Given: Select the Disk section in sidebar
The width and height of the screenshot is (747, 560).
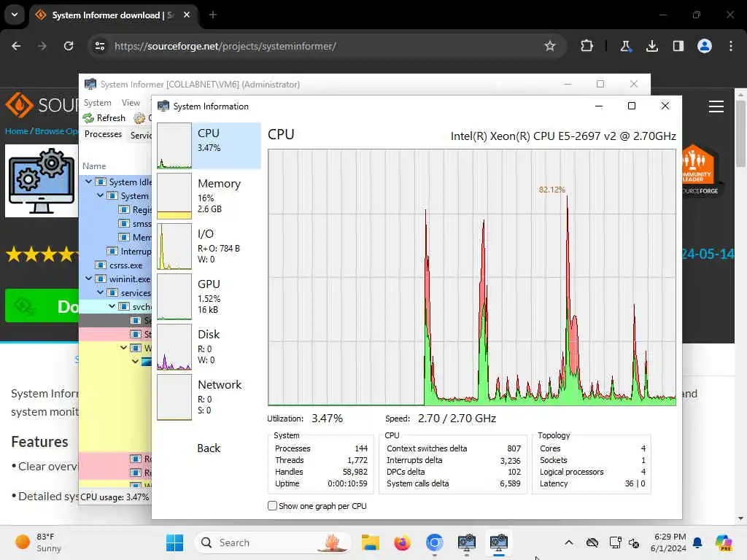Looking at the screenshot, I should pyautogui.click(x=209, y=346).
